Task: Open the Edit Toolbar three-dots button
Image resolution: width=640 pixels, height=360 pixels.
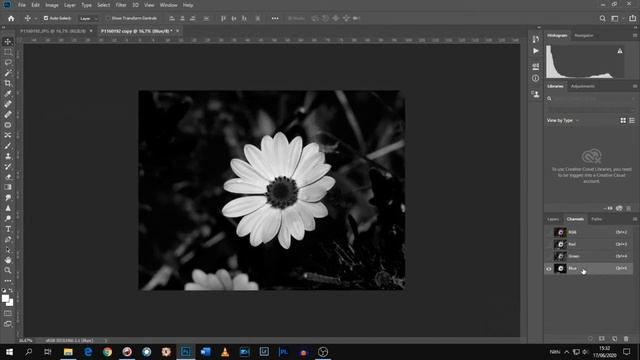Action: click(8, 281)
